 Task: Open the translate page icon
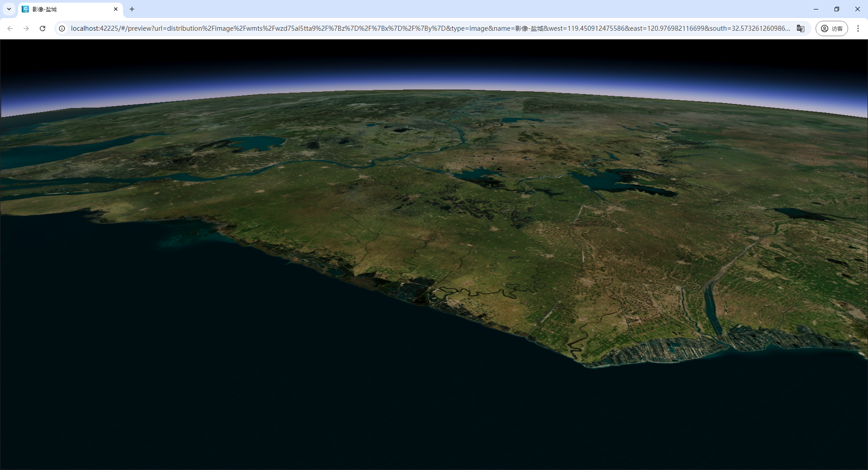pyautogui.click(x=801, y=28)
